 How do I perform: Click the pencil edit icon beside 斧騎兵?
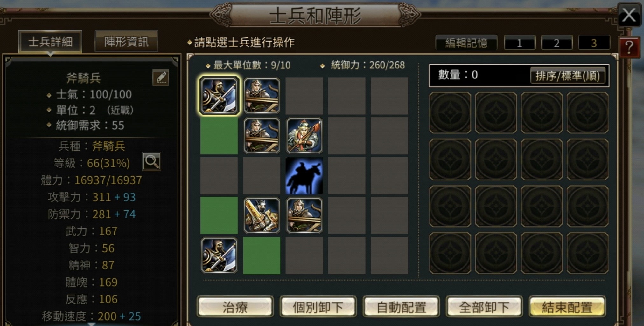(x=161, y=77)
